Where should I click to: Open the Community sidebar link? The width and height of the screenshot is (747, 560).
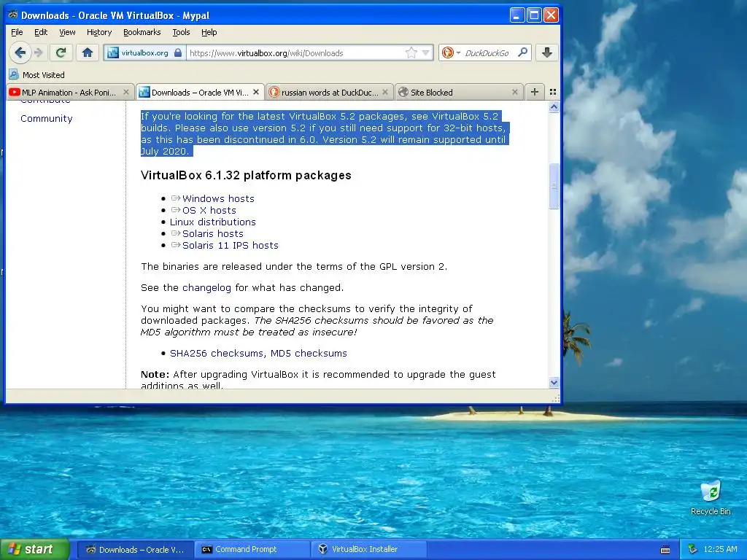[46, 119]
